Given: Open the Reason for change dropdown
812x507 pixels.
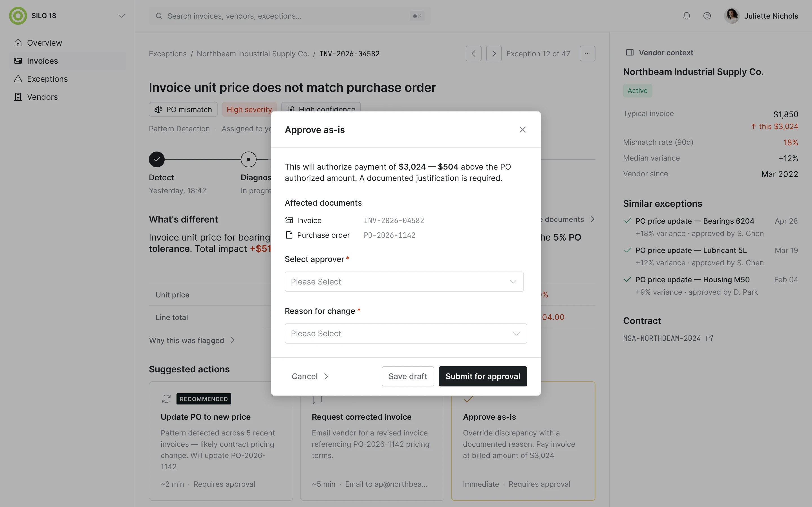Looking at the screenshot, I should pos(406,333).
